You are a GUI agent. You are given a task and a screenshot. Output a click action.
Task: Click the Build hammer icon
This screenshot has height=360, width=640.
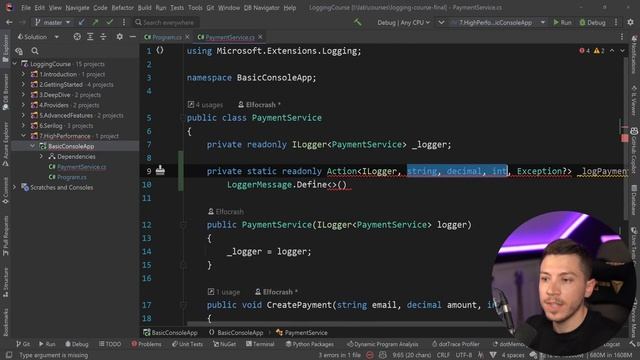pos(358,22)
